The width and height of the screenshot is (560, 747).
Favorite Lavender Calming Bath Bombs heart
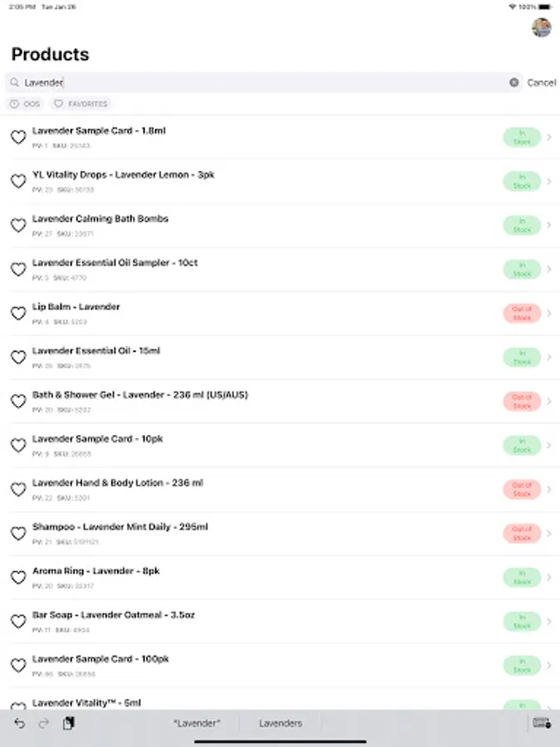click(x=18, y=225)
